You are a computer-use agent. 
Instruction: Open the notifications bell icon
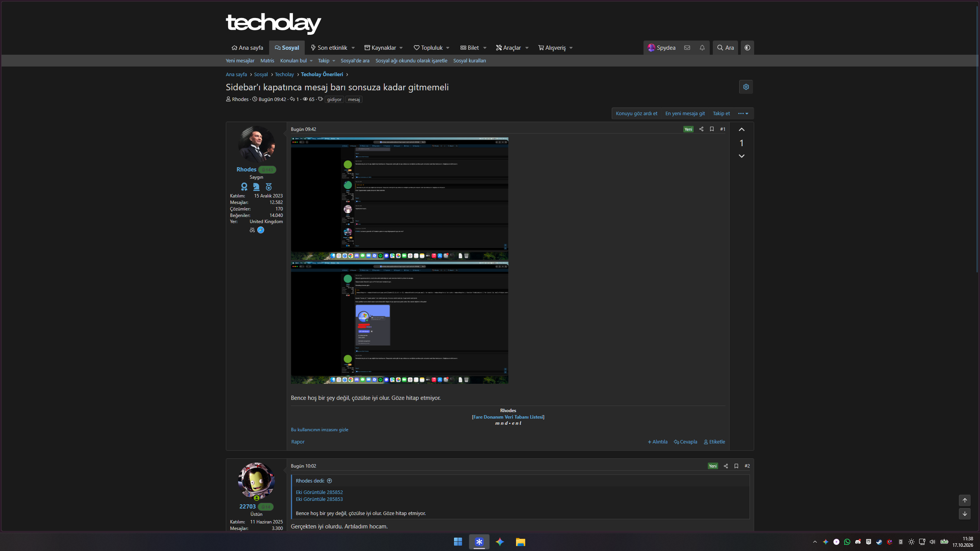(x=702, y=48)
